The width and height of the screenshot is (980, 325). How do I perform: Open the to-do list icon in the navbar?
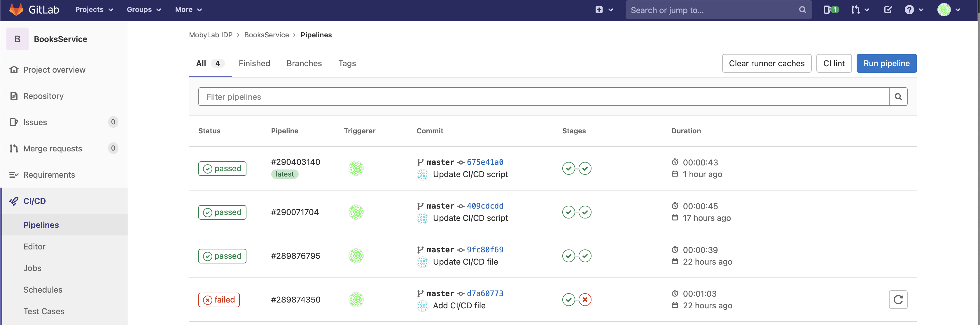tap(888, 10)
